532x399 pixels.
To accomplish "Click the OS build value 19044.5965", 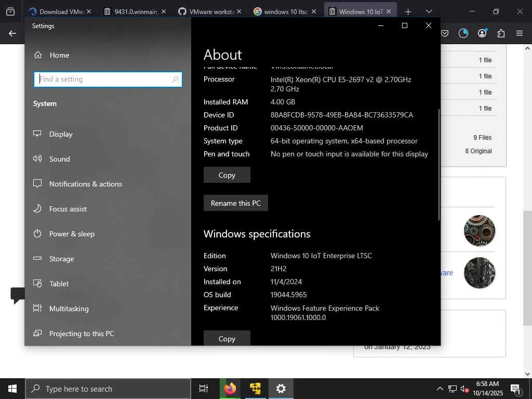I will coord(288,295).
